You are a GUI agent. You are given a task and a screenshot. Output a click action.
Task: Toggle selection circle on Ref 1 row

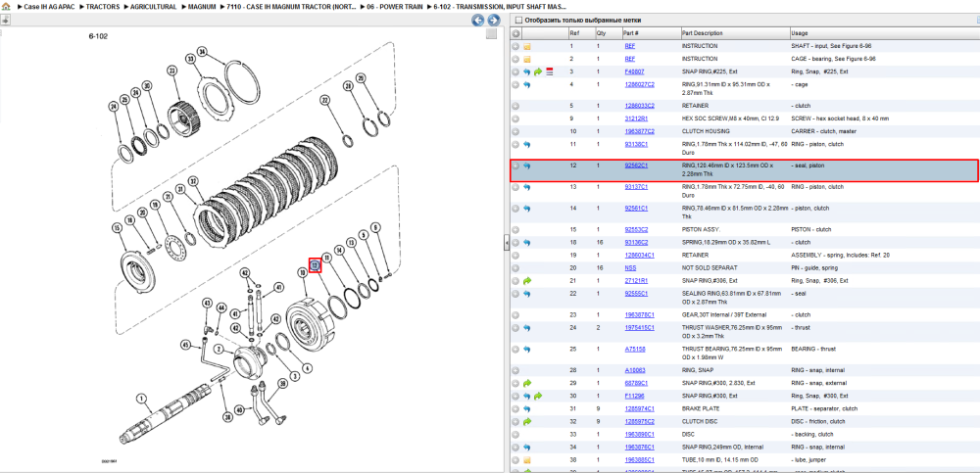[x=515, y=47]
